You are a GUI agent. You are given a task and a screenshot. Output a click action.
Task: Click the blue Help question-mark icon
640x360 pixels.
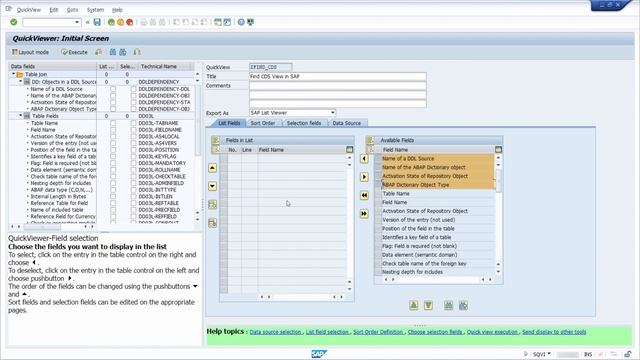point(241,22)
